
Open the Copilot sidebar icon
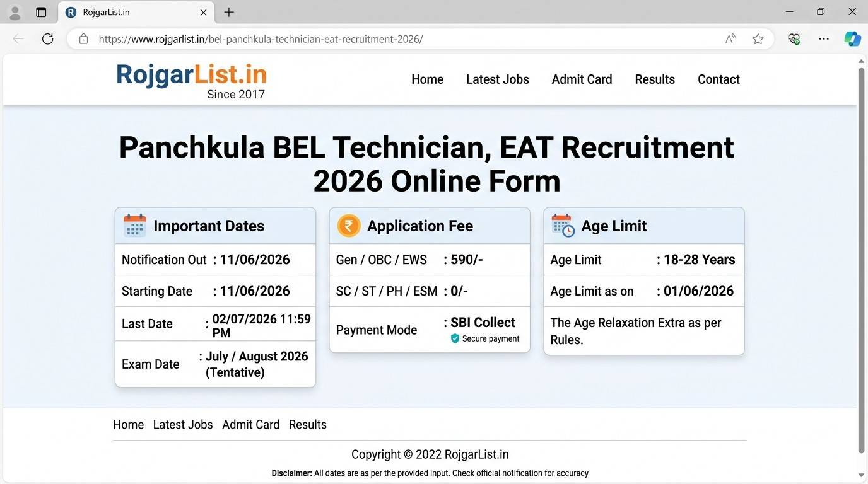(853, 39)
